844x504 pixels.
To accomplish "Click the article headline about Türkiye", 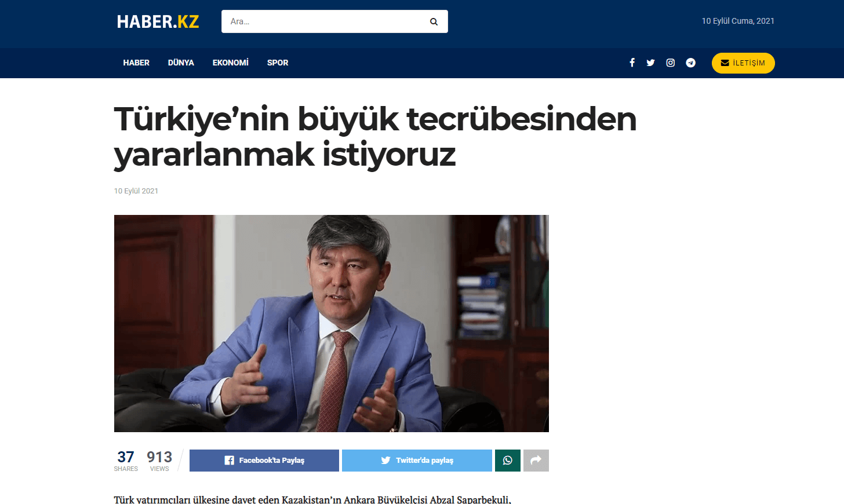I will coord(375,137).
